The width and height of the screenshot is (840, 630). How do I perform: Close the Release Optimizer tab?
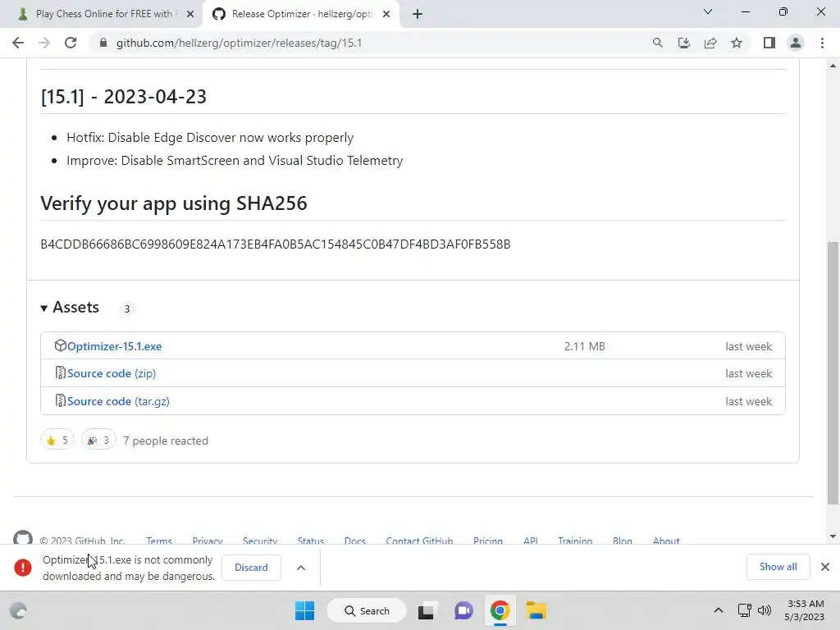point(386,15)
